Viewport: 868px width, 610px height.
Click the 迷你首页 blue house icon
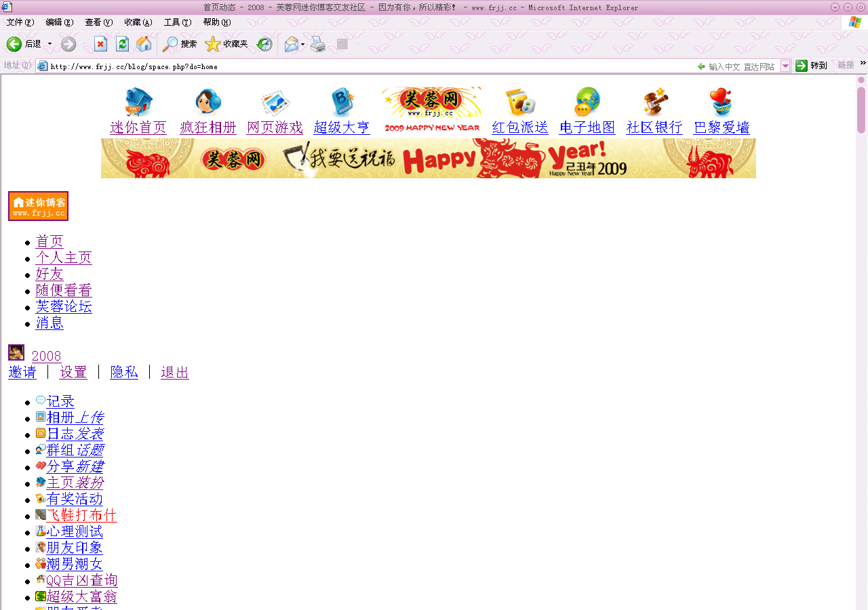coord(138,102)
